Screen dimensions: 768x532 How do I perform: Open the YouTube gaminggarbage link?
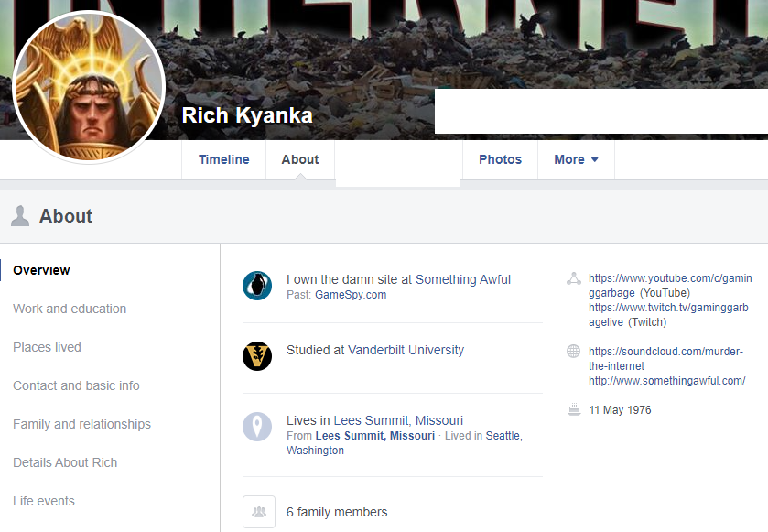coord(670,286)
